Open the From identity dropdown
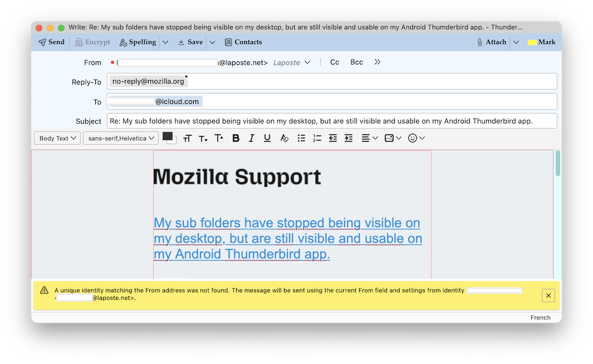The image size is (593, 364). coord(307,62)
